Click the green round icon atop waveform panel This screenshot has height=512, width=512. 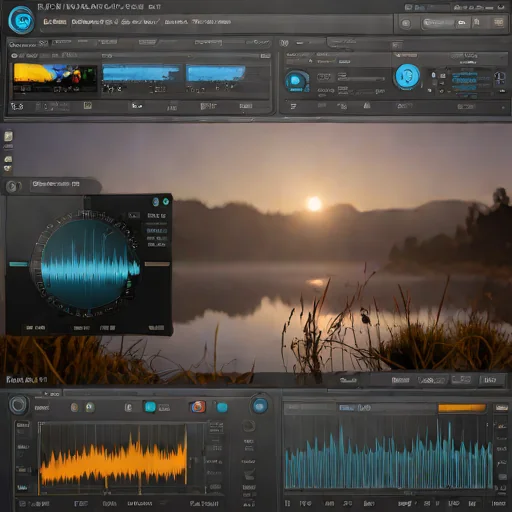pyautogui.click(x=166, y=201)
